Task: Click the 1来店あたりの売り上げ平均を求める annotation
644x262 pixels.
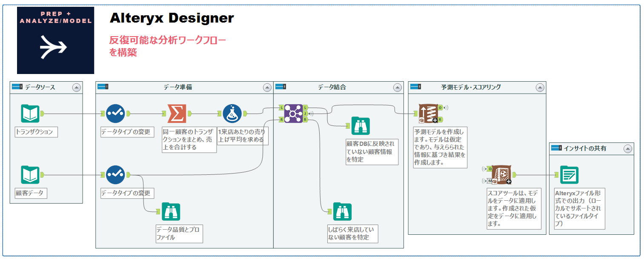Action: (243, 136)
